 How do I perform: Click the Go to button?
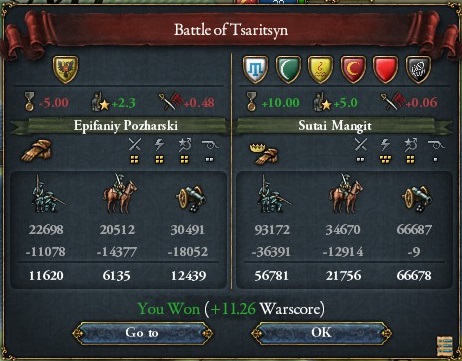pos(142,333)
